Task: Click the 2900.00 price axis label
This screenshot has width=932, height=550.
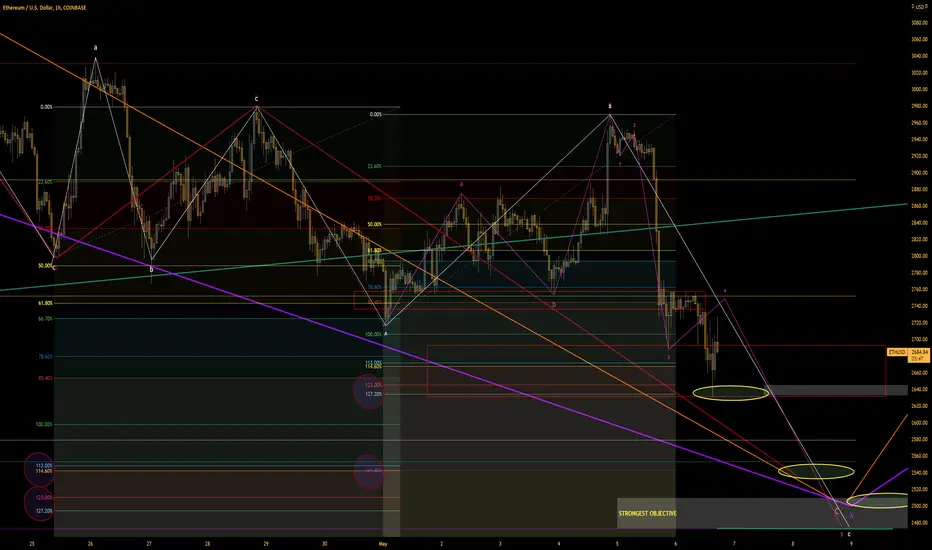Action: click(x=920, y=172)
